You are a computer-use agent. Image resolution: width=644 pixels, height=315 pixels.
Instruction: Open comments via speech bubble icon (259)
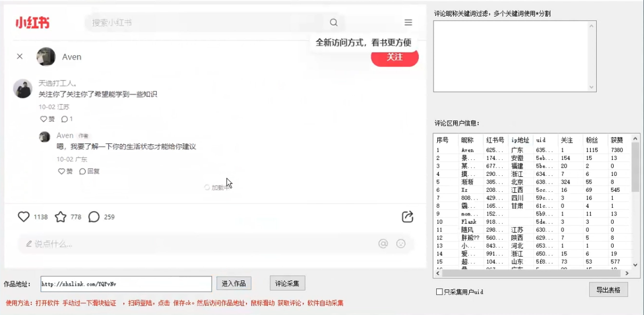tap(94, 217)
